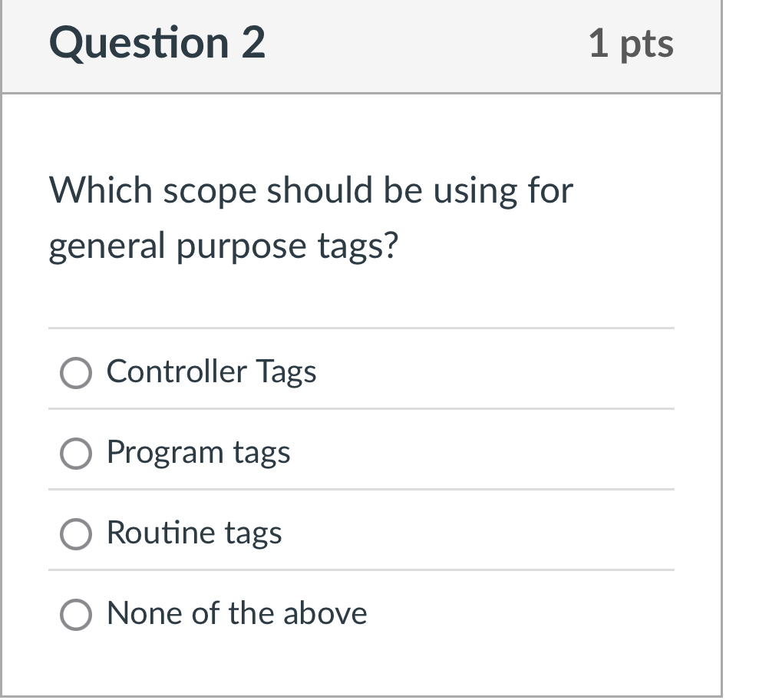Click the Question 2 header bar

(x=379, y=45)
